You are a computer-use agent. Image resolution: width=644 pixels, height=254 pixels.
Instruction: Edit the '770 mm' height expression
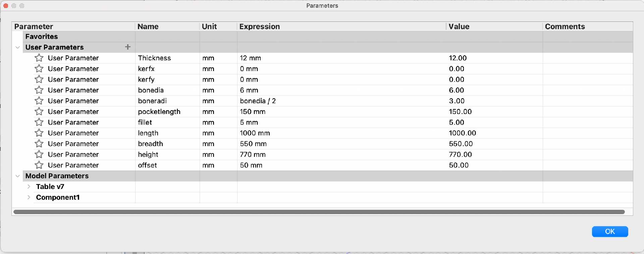[341, 154]
